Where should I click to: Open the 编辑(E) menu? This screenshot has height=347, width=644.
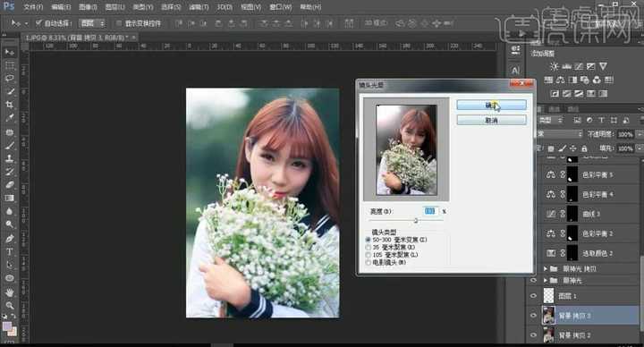61,7
